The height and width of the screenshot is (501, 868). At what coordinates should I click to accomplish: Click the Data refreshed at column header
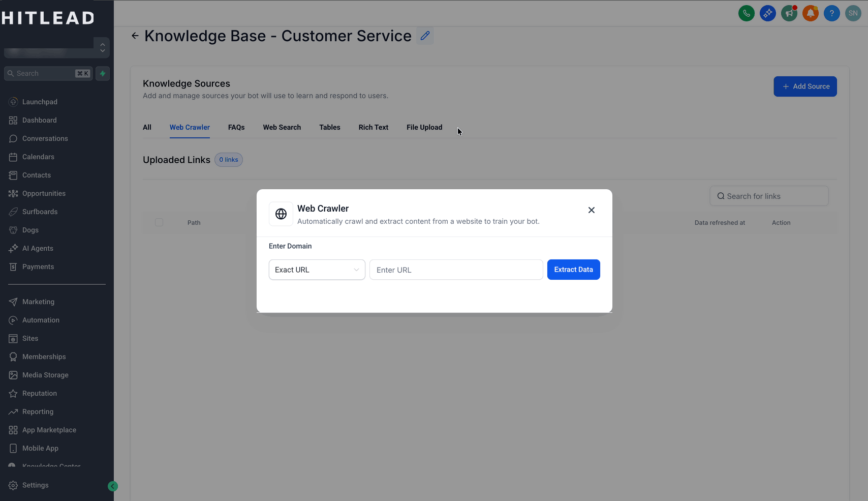pos(720,223)
